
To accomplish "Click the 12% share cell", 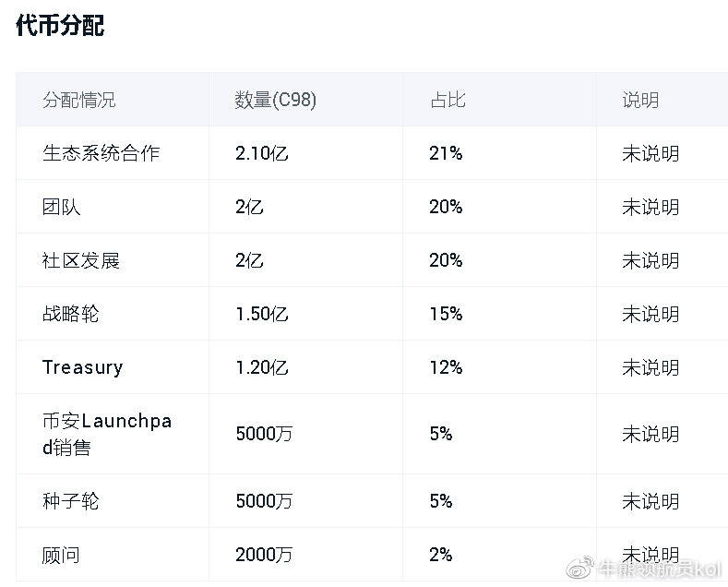I will [x=446, y=367].
